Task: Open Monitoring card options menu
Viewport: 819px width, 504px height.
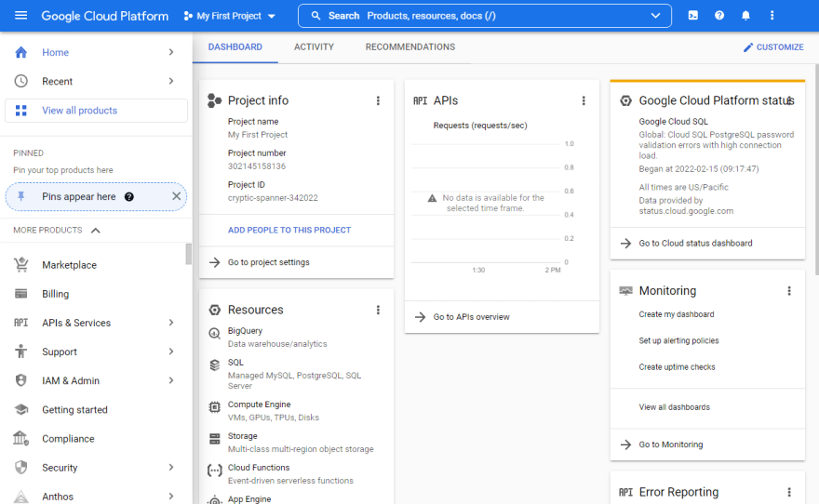Action: click(x=789, y=291)
